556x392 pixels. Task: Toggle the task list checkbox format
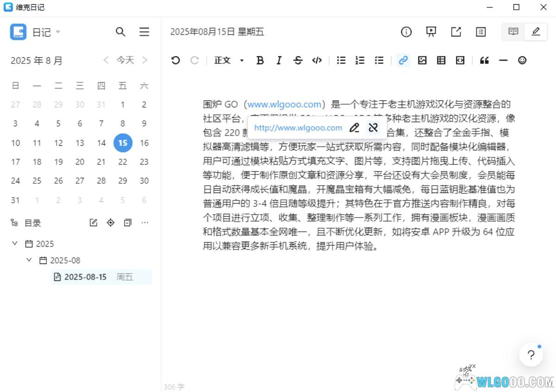pyautogui.click(x=379, y=60)
